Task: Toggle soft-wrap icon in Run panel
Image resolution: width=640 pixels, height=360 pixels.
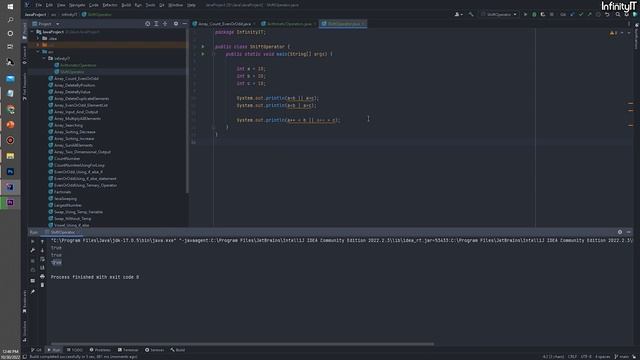Action: click(x=42, y=259)
